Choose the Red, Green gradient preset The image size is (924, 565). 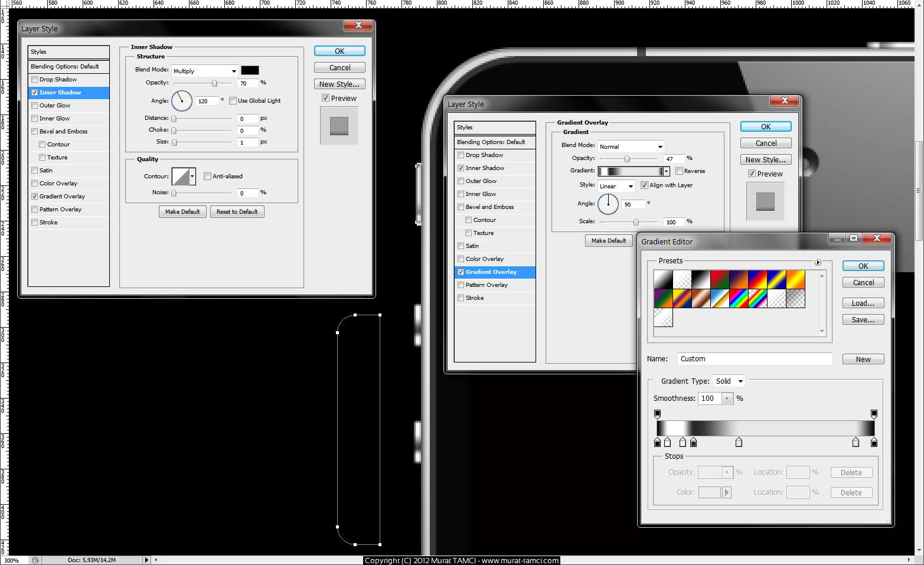pyautogui.click(x=720, y=279)
